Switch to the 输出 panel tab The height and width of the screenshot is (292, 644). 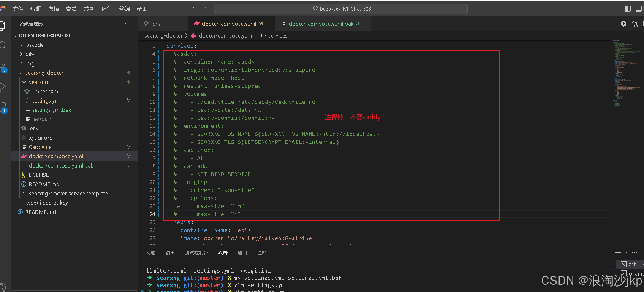[x=170, y=253]
